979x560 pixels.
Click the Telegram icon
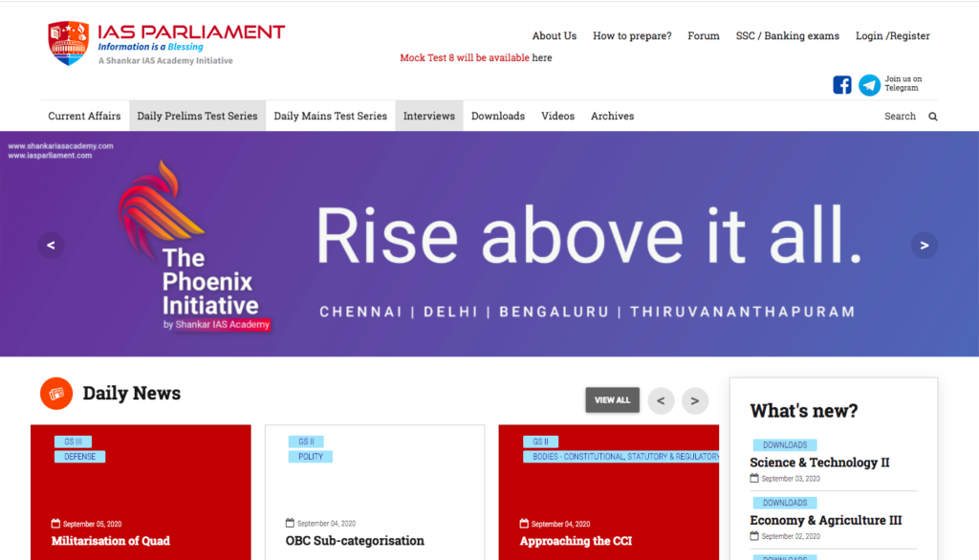coord(869,85)
